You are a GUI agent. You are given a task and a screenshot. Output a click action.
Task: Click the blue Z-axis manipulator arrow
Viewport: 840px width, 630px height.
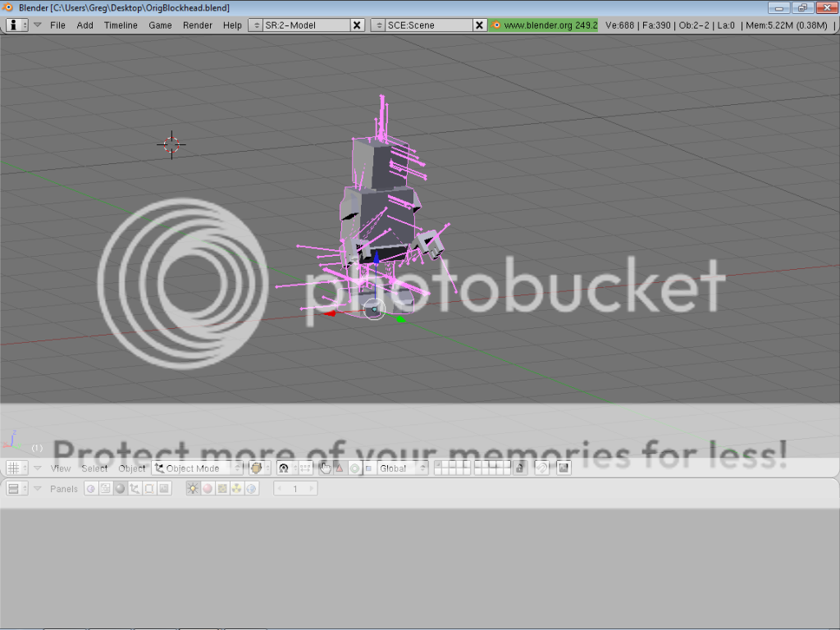pos(376,258)
